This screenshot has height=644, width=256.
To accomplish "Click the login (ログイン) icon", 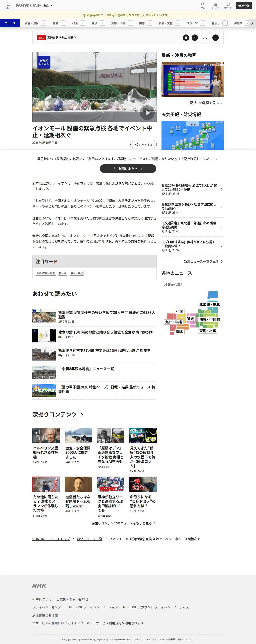I will [228, 6].
